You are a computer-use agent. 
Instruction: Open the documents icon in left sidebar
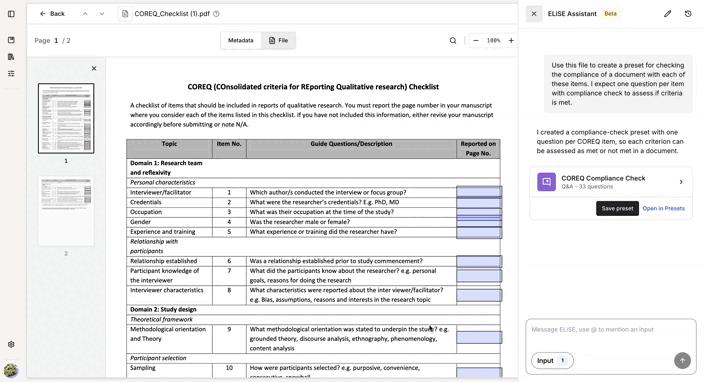point(11,57)
